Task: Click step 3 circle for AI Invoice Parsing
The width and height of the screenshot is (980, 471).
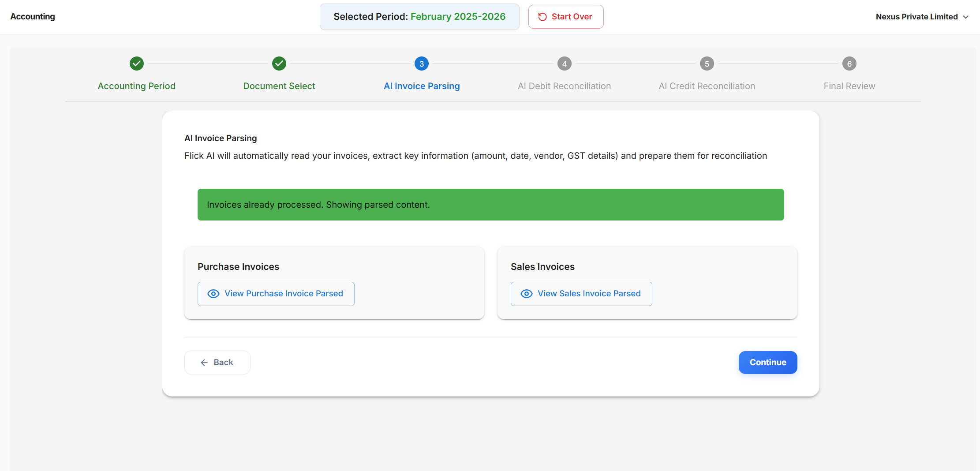Action: click(422, 64)
